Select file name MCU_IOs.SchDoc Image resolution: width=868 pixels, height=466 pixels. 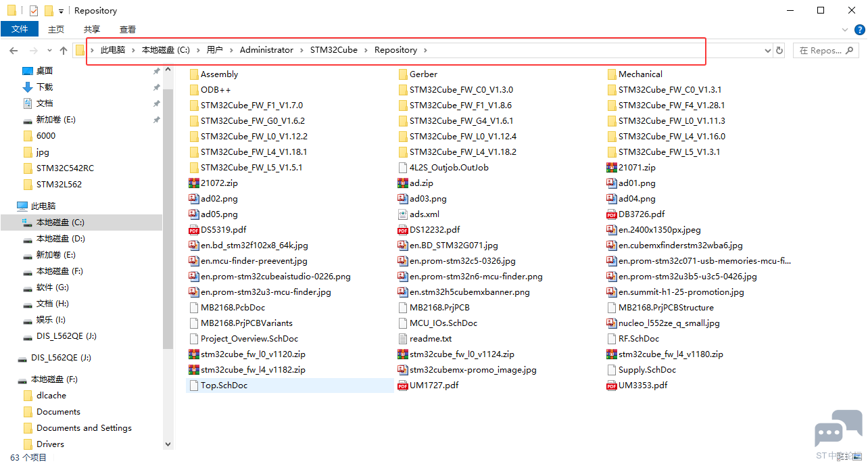click(x=443, y=323)
